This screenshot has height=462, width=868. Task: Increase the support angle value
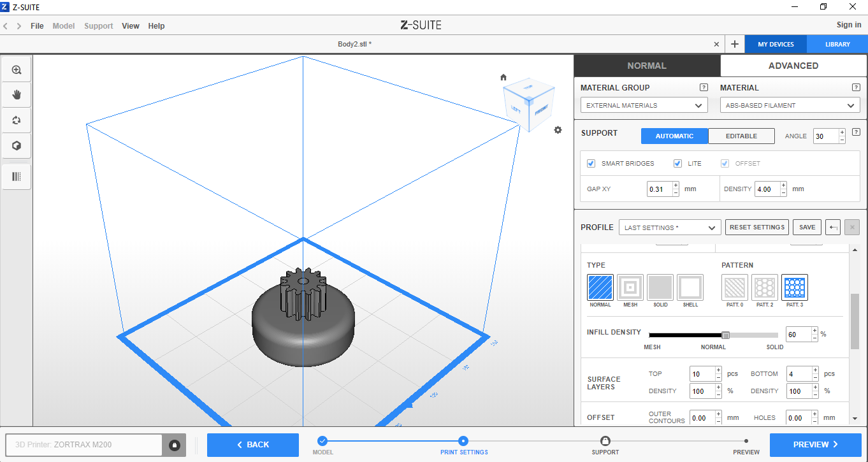842,133
